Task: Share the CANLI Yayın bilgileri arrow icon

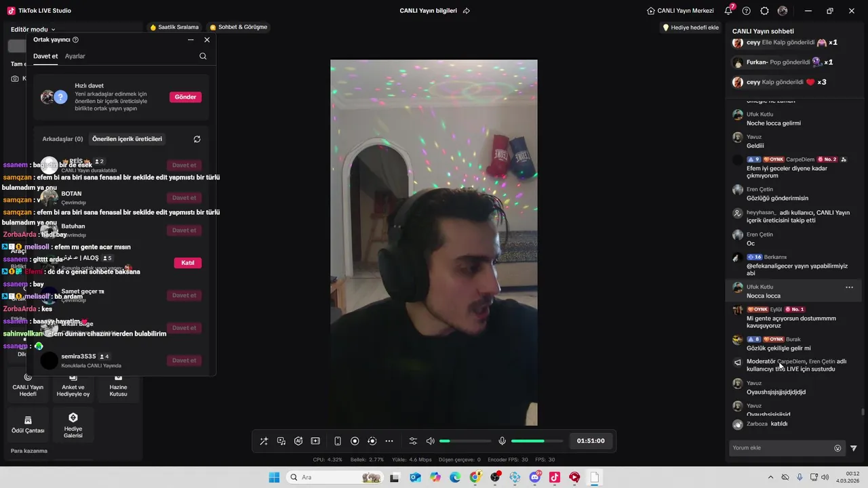Action: tap(466, 11)
